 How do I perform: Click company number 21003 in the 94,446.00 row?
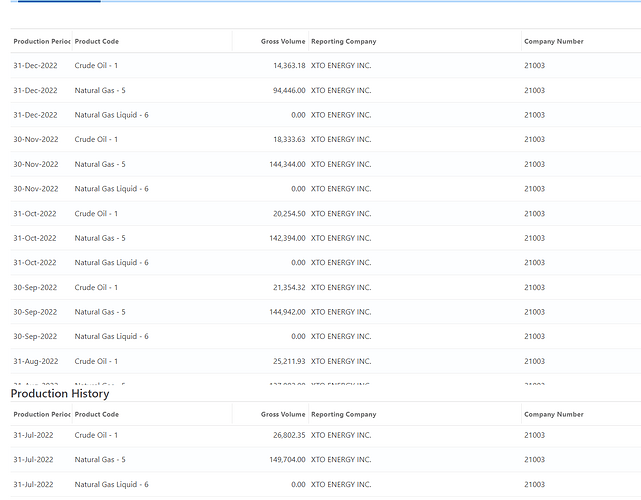click(x=534, y=90)
